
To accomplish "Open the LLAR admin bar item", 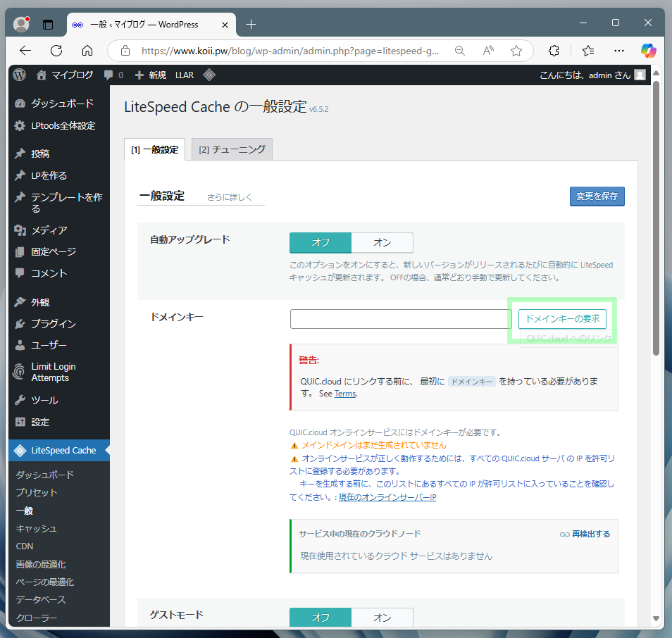I will pos(185,75).
